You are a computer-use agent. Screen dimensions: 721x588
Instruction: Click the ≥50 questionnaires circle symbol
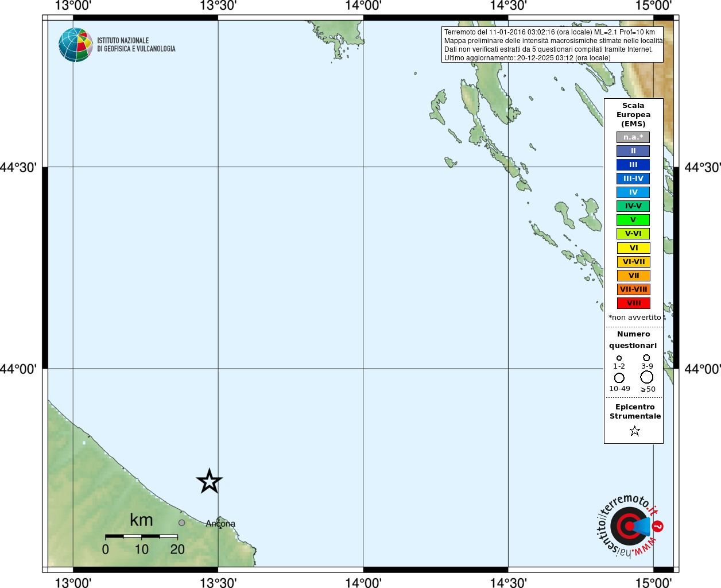click(646, 377)
